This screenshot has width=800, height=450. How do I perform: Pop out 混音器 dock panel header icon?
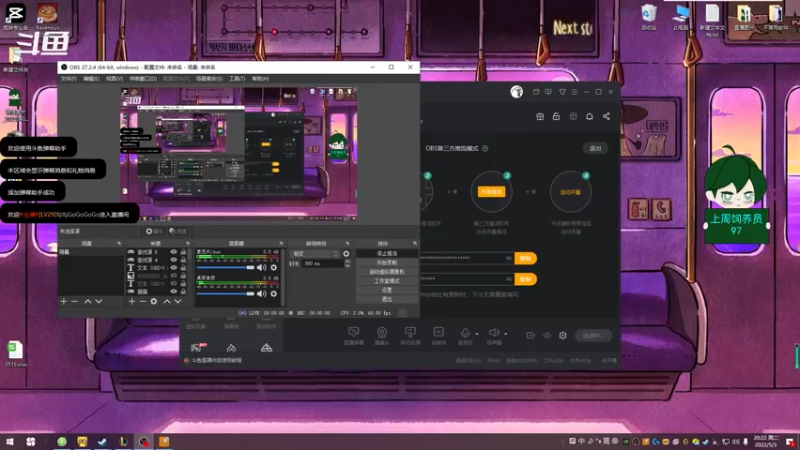click(x=281, y=243)
